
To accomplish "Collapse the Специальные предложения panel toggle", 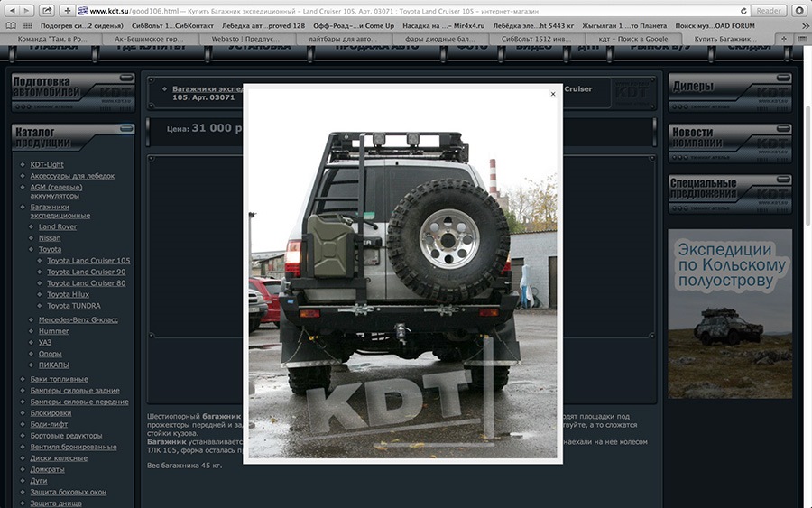I will [783, 180].
